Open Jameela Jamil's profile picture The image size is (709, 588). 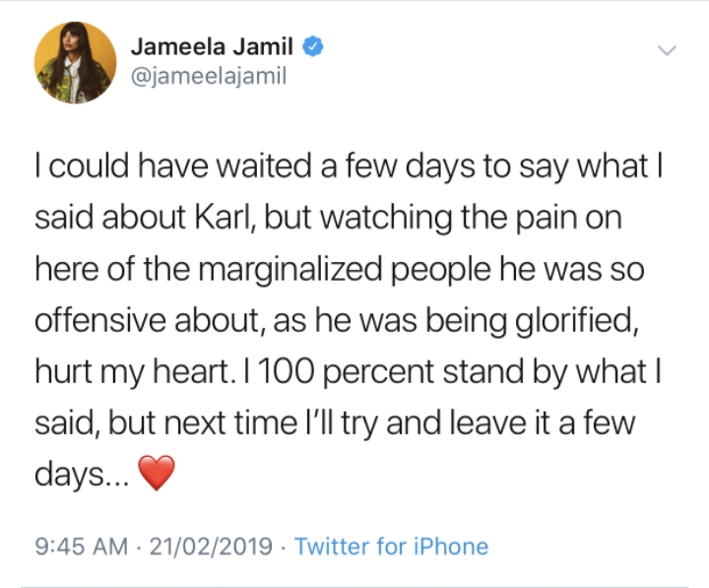[x=76, y=61]
